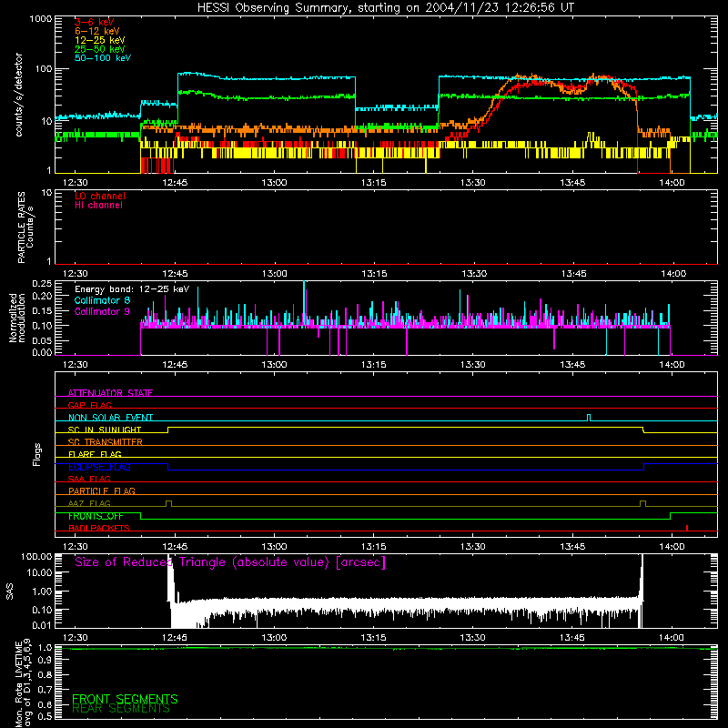Click the PARTICLE FLAG label
This screenshot has height=728, width=728.
click(102, 490)
